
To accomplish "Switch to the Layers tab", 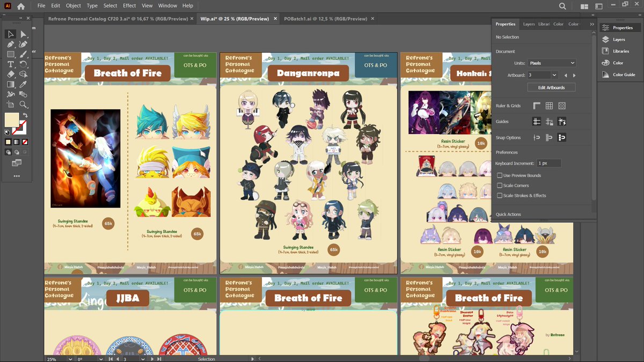I will pyautogui.click(x=529, y=24).
